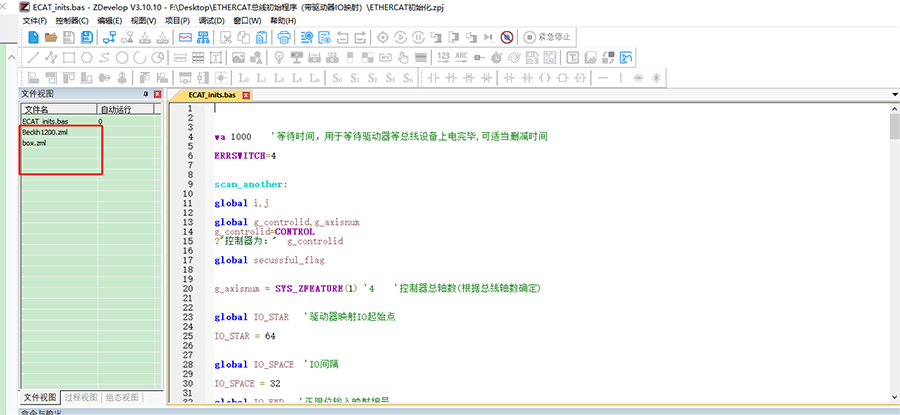Screen dimensions: 900x415
Task: Click the Timer stopwatch tool icon
Action: pos(496,57)
